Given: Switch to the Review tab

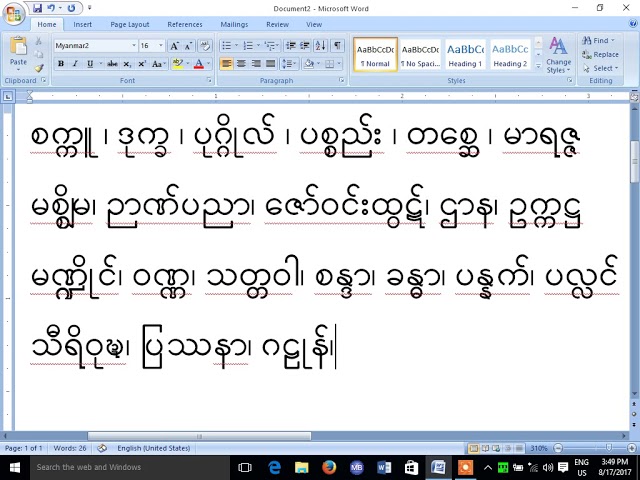Looking at the screenshot, I should pyautogui.click(x=278, y=24).
